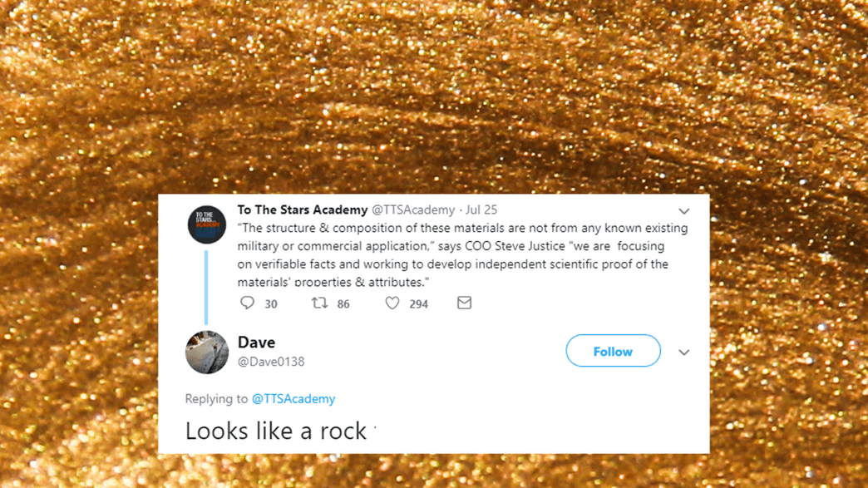Like the tweet with the heart icon
This screenshot has height=488, width=868.
point(392,303)
